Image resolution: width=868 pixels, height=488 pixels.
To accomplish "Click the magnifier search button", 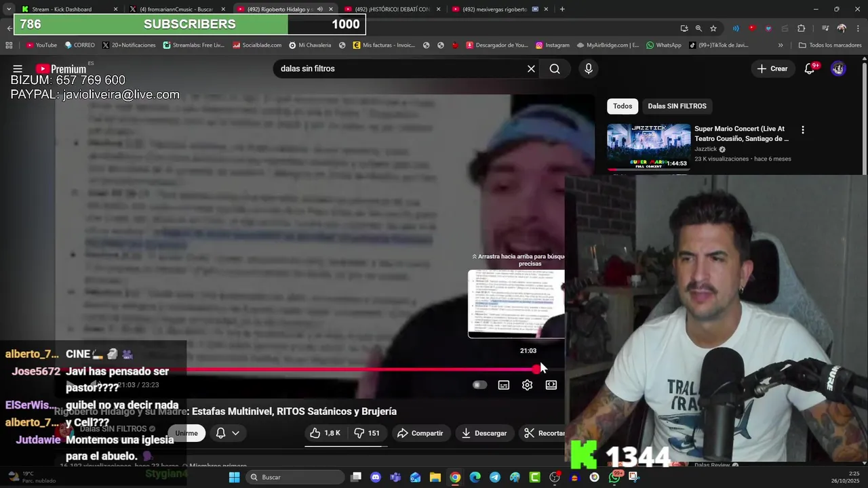I will (555, 68).
